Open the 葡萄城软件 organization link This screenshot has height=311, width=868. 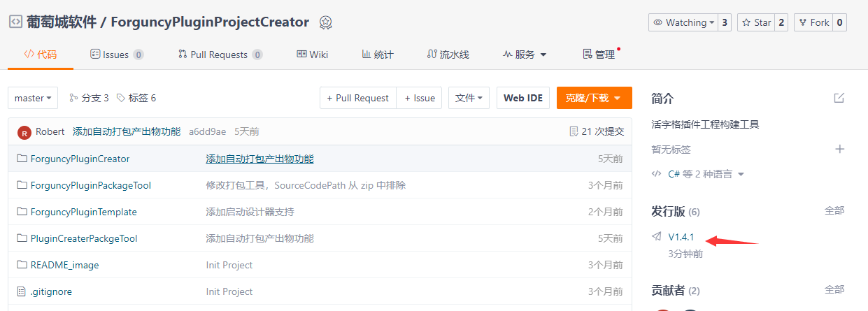click(x=62, y=22)
